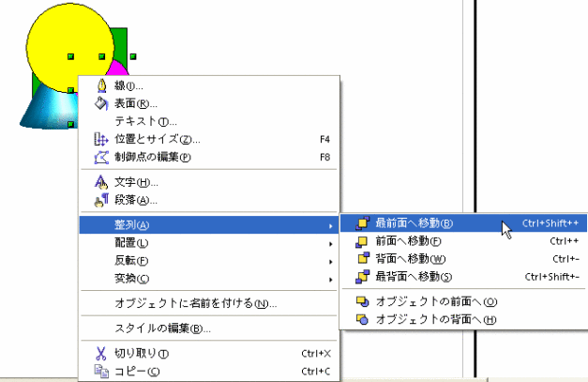Select the magenta shape behind the circle
Image resolution: width=588 pixels, height=382 pixels.
pos(119,68)
